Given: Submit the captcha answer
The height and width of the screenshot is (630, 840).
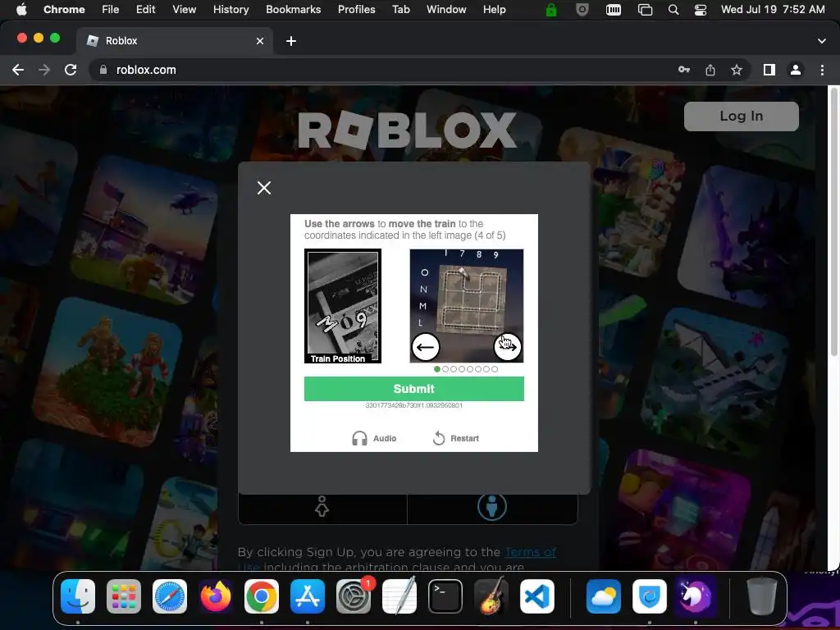Looking at the screenshot, I should point(414,388).
